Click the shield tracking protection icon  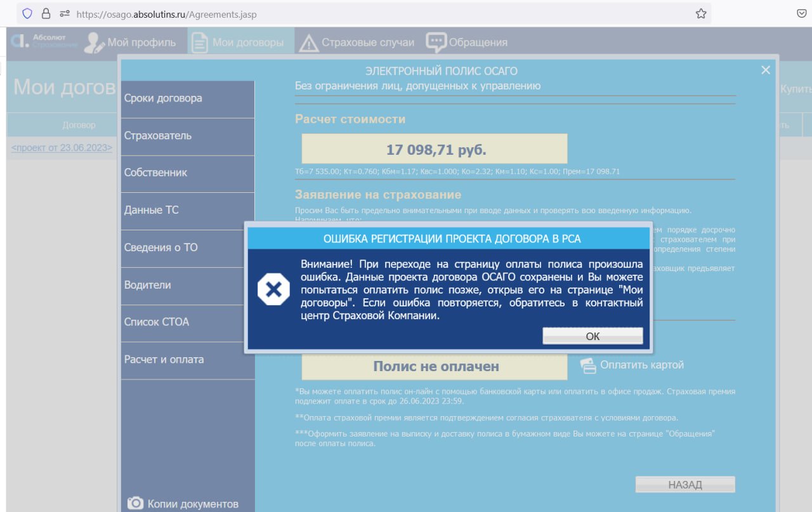click(x=27, y=13)
